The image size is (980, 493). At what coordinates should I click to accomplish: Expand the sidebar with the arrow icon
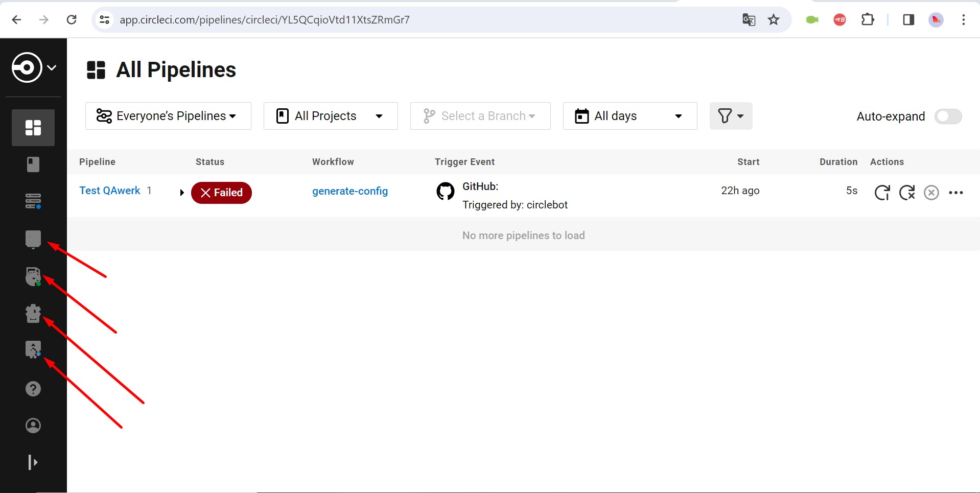33,462
